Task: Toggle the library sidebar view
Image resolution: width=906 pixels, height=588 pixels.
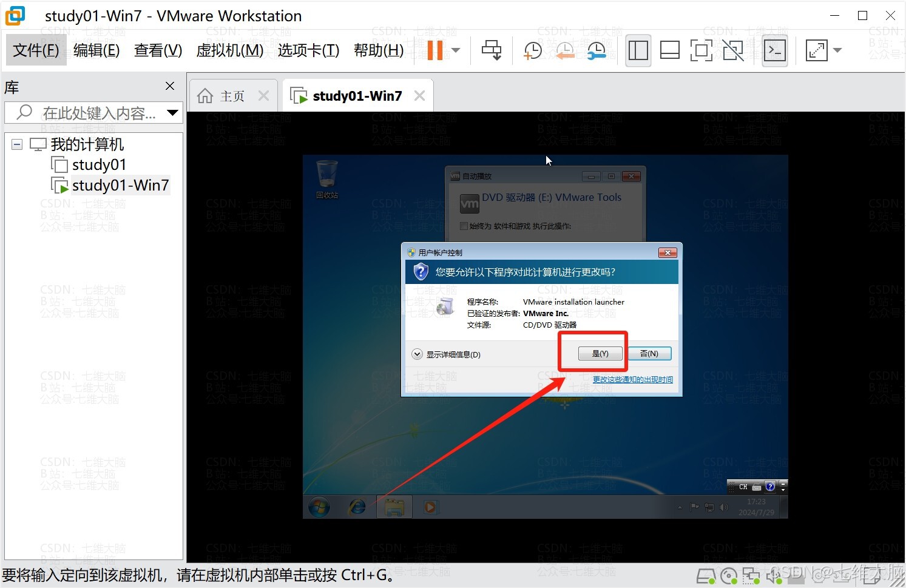Action: [638, 50]
